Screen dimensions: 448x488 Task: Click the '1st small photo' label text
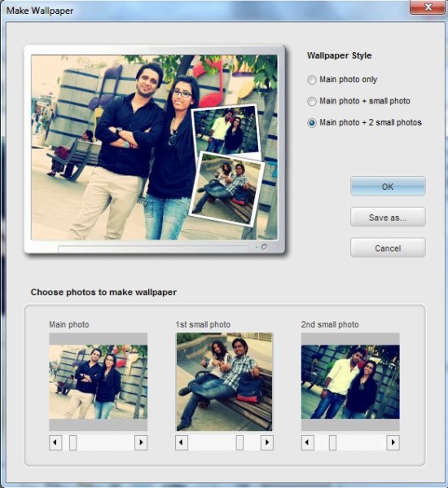click(x=203, y=324)
